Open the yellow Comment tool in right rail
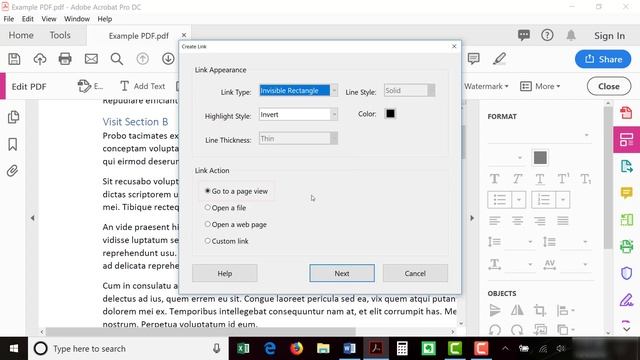Image resolution: width=640 pixels, height=360 pixels. 626,193
